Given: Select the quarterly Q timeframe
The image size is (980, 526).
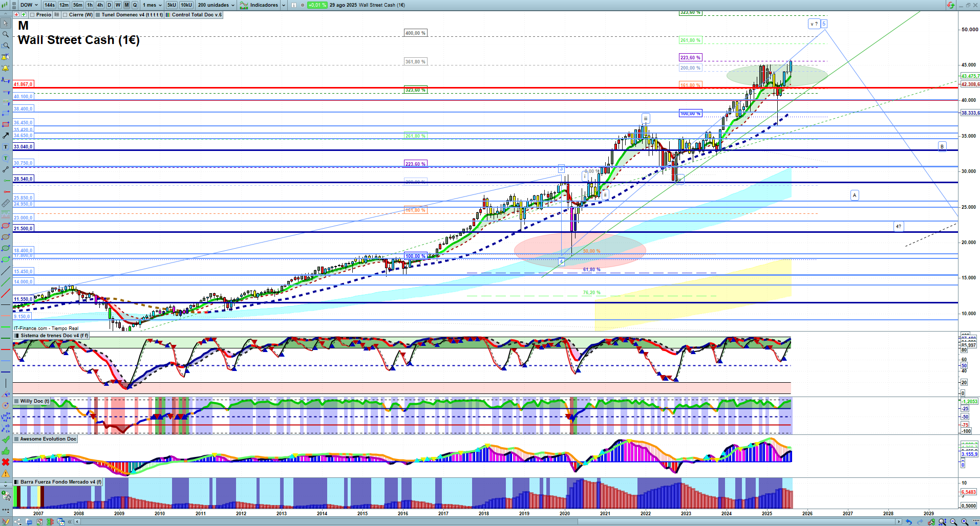Looking at the screenshot, I should 135,5.
